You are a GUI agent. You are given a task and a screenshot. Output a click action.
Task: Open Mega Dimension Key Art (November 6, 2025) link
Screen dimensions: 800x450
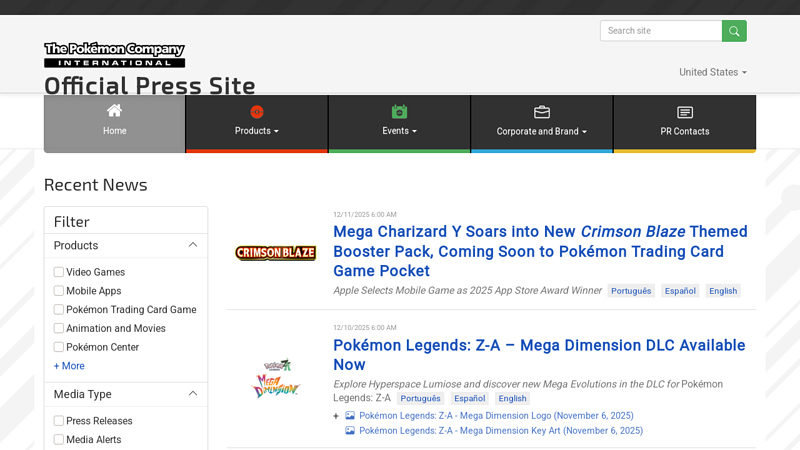tap(501, 431)
